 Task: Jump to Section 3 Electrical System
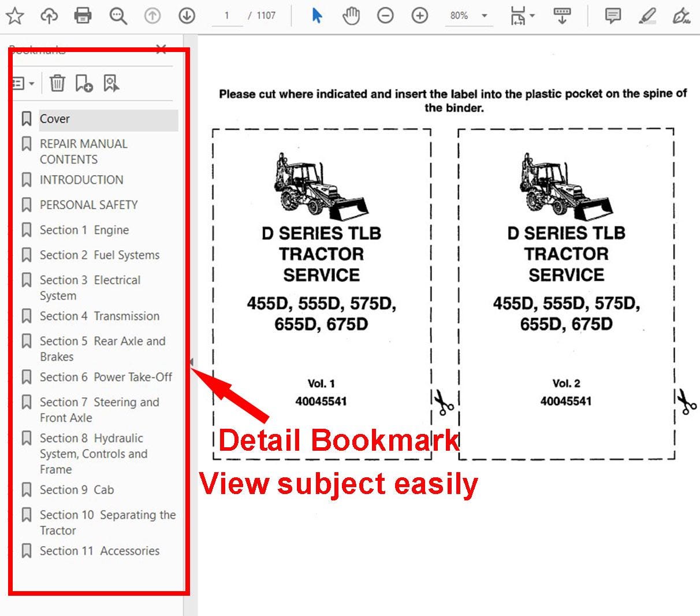(90, 288)
